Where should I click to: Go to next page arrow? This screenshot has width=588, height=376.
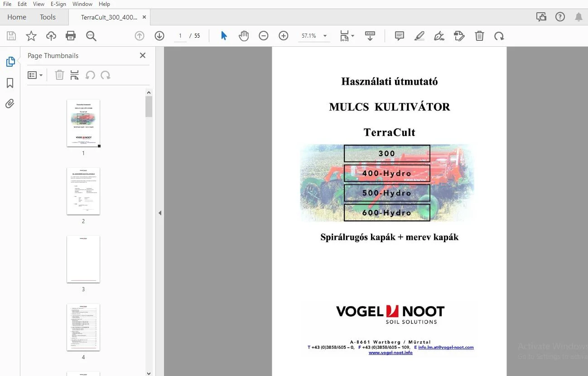click(x=159, y=36)
